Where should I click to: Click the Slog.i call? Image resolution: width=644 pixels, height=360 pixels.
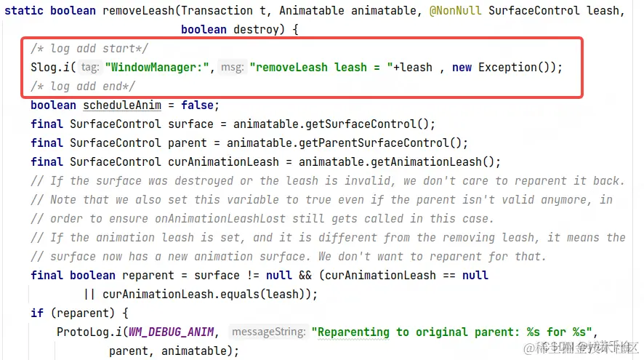50,67
